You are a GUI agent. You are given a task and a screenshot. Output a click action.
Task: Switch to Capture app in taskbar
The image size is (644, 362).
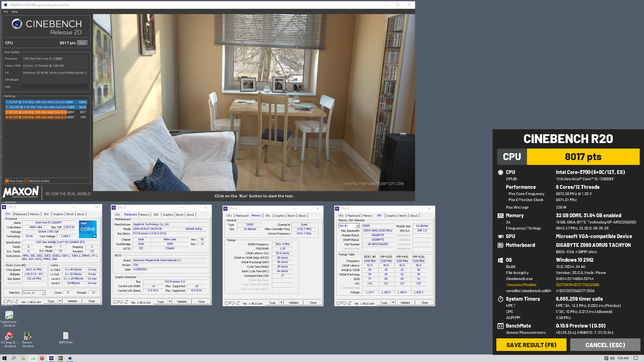(x=33, y=358)
